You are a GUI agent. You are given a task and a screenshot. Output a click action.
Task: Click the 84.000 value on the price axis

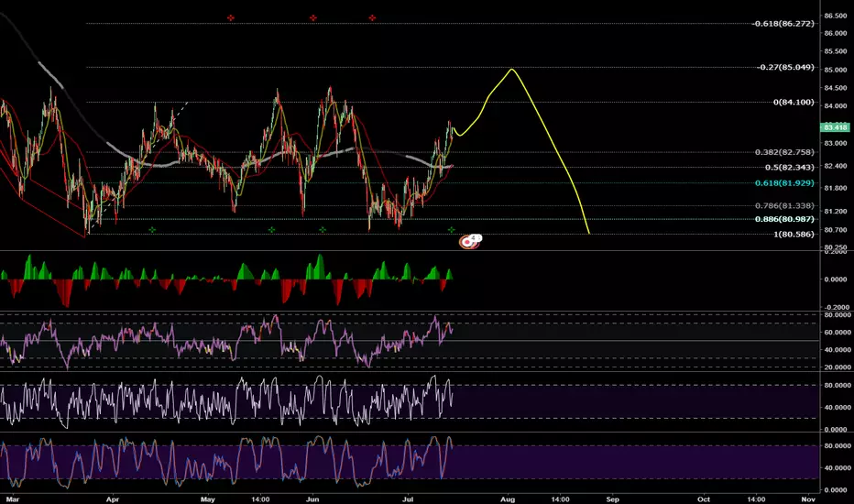pos(836,106)
